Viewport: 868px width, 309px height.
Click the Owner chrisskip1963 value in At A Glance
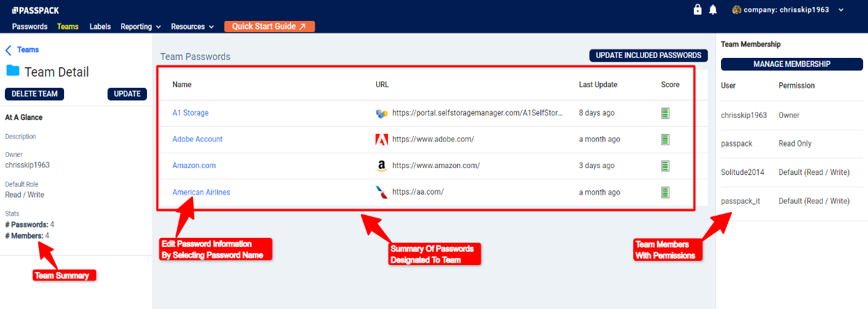click(27, 165)
